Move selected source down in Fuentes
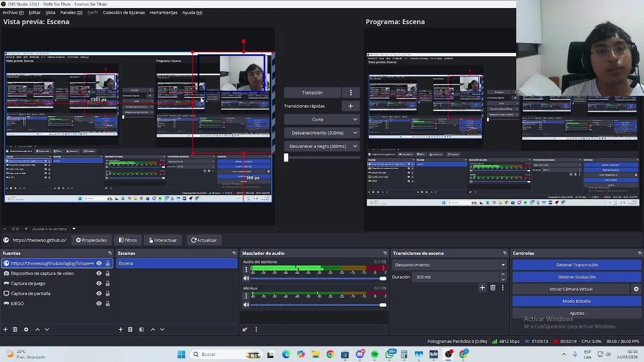 click(47, 329)
